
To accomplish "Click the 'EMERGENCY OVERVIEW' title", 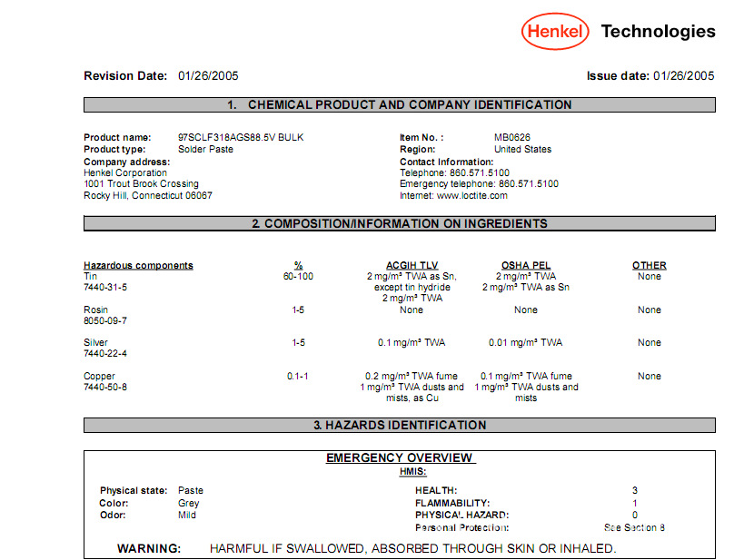I will [x=400, y=458].
